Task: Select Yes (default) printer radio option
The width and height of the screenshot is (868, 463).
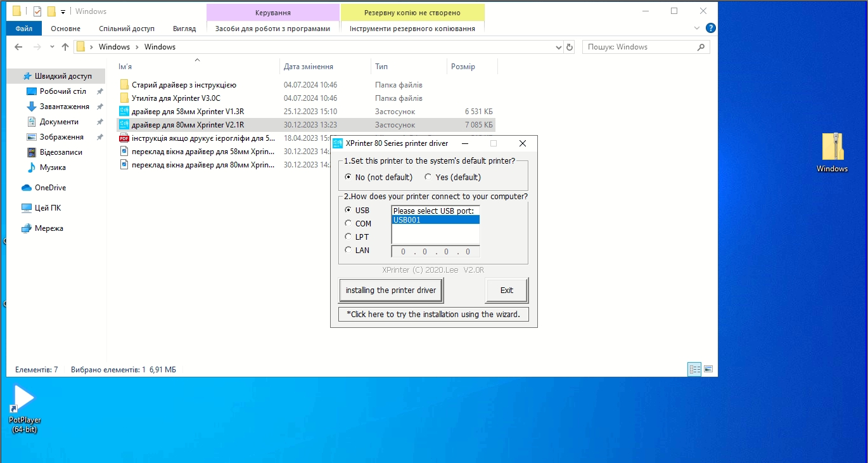Action: [x=428, y=178]
